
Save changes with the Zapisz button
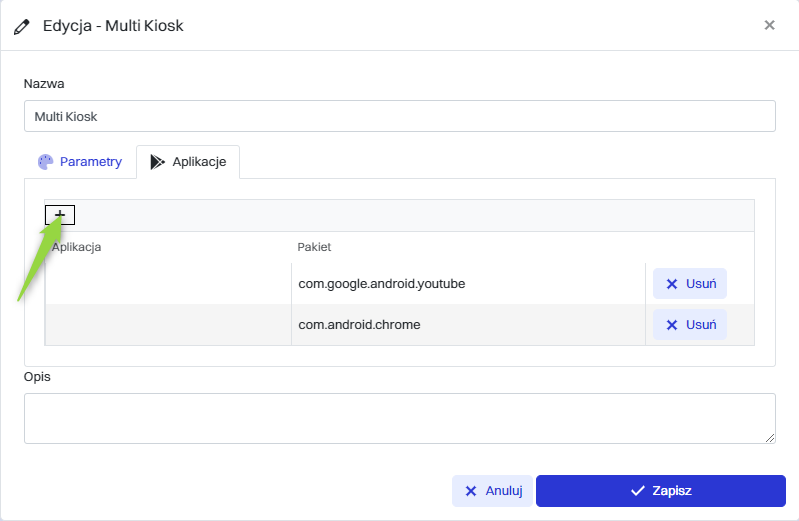[x=660, y=491]
